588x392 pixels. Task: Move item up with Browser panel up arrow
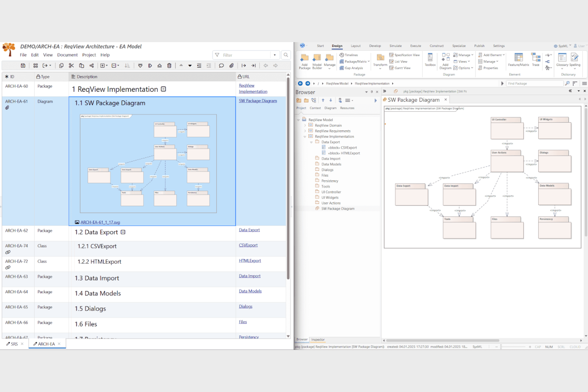click(x=323, y=100)
